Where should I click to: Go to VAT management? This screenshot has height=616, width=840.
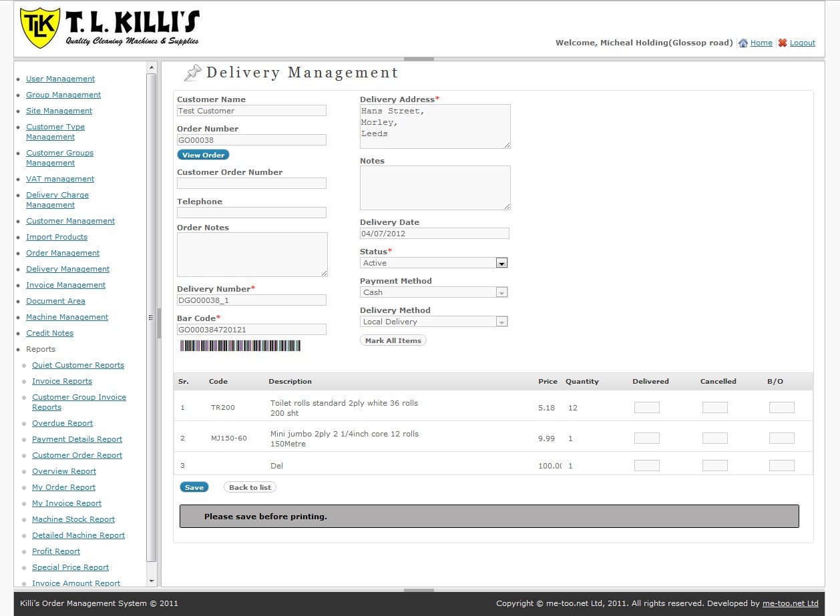tap(60, 179)
